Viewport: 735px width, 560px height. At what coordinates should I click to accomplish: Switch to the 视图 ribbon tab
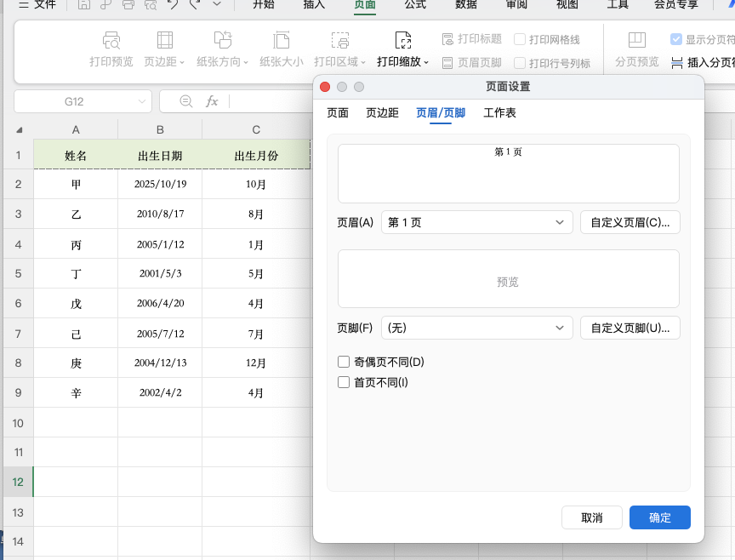(x=567, y=4)
